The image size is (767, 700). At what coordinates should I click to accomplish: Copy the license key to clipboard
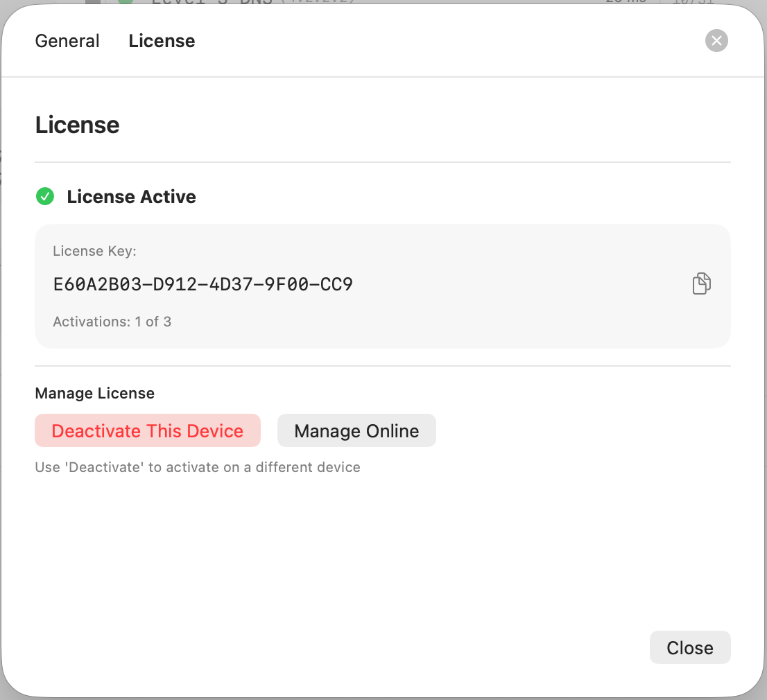701,284
